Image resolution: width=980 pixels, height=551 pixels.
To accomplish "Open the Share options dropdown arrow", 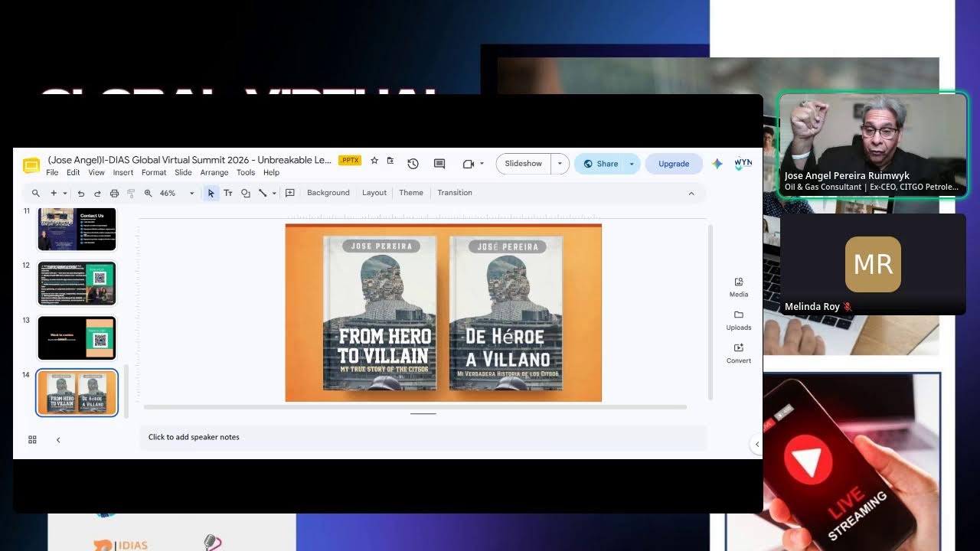I will click(632, 164).
